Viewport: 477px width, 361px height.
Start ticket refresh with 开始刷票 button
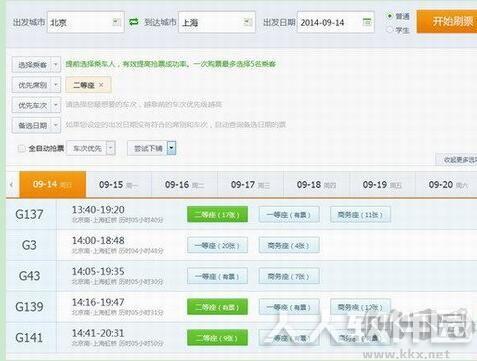[447, 22]
